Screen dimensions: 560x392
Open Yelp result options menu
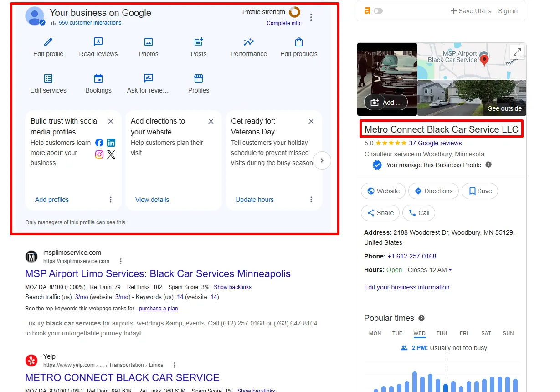click(175, 365)
